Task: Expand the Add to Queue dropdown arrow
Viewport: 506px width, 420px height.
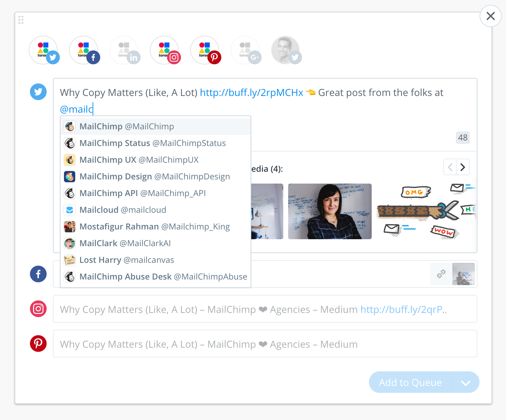Action: click(466, 382)
